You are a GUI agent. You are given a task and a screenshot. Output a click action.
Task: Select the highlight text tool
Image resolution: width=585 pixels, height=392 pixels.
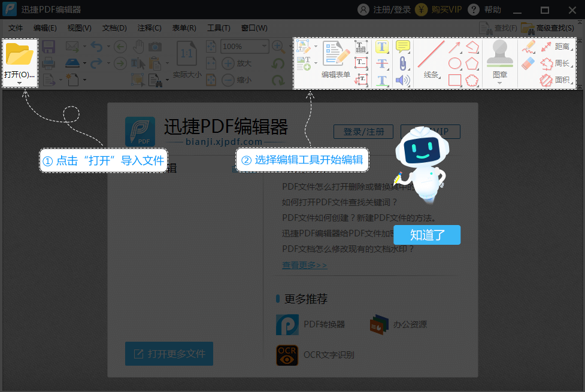pos(381,46)
